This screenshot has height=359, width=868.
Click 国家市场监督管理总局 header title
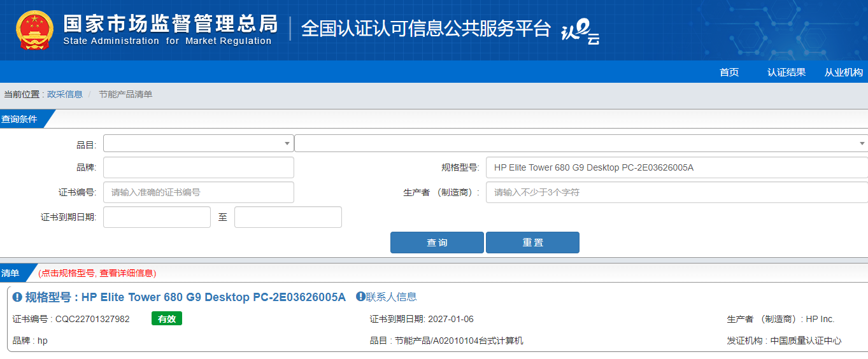171,24
